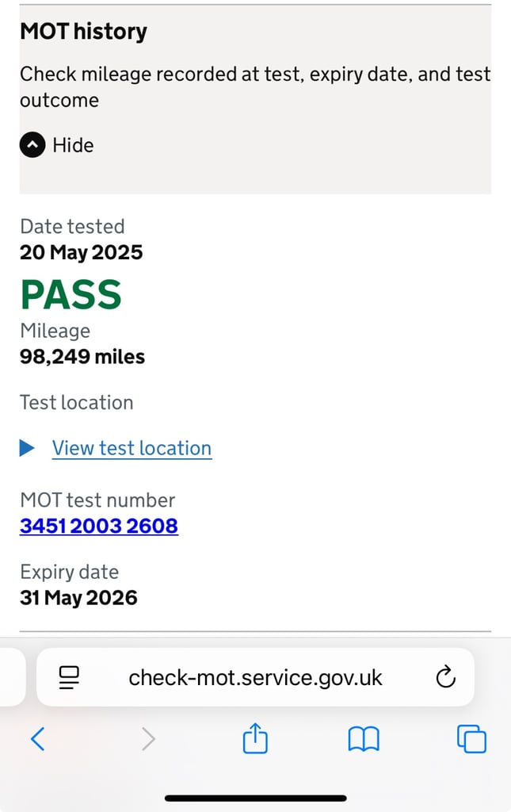
Task: Collapse MOT history with the chevron icon
Action: coord(32,145)
